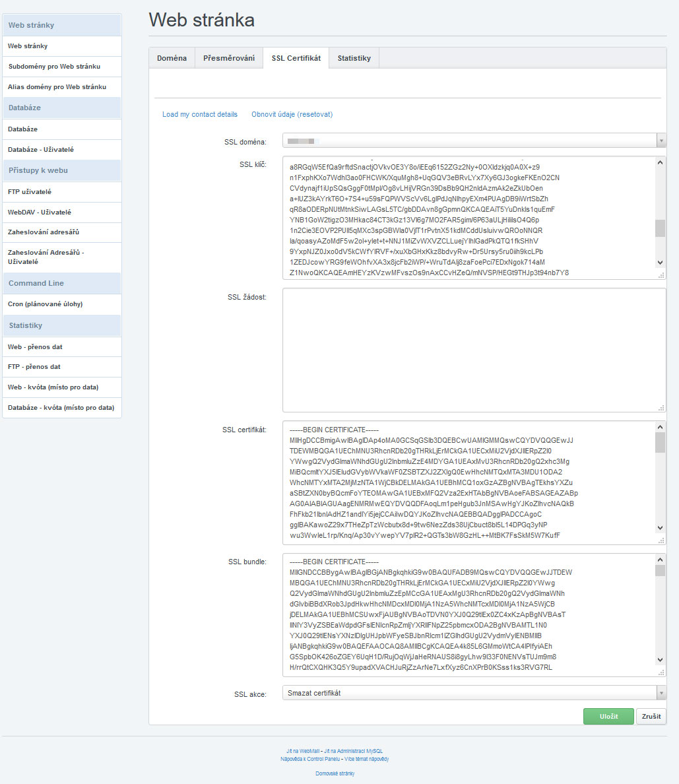Go to FTP uživatelé in sidebar
This screenshot has height=784, width=679.
pyautogui.click(x=30, y=192)
